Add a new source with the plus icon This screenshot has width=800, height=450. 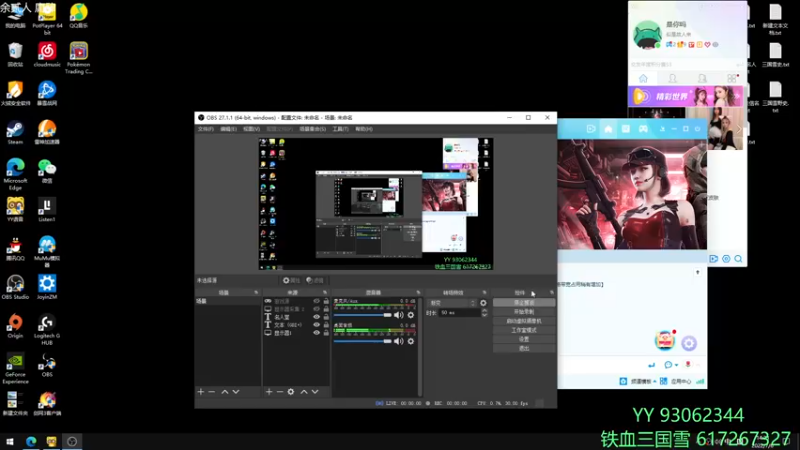click(x=269, y=392)
